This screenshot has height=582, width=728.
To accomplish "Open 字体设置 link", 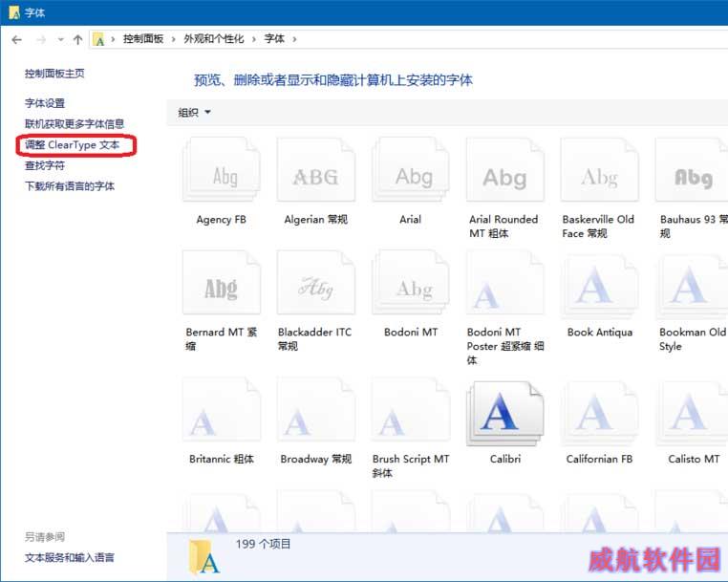I will tap(45, 103).
